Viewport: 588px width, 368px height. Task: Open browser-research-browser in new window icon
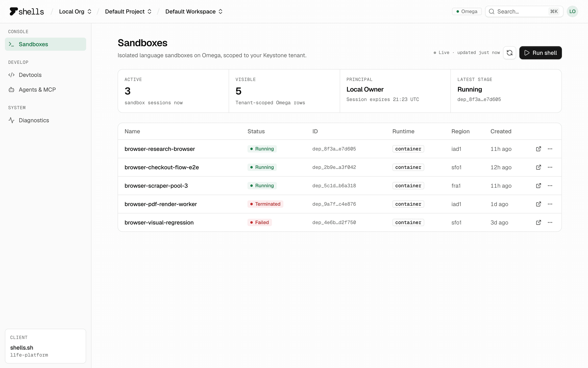coord(538,149)
